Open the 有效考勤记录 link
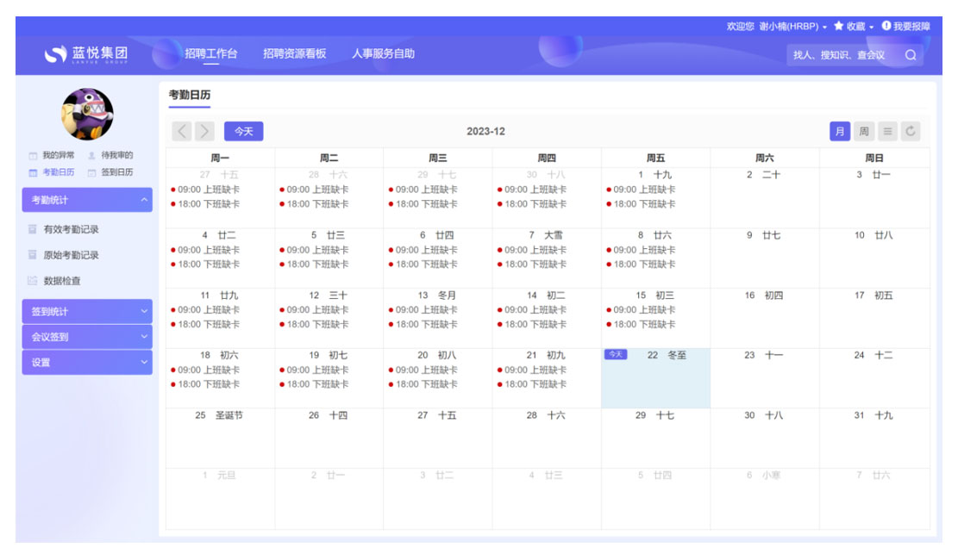Viewport: 958px width, 560px height. pos(71,229)
